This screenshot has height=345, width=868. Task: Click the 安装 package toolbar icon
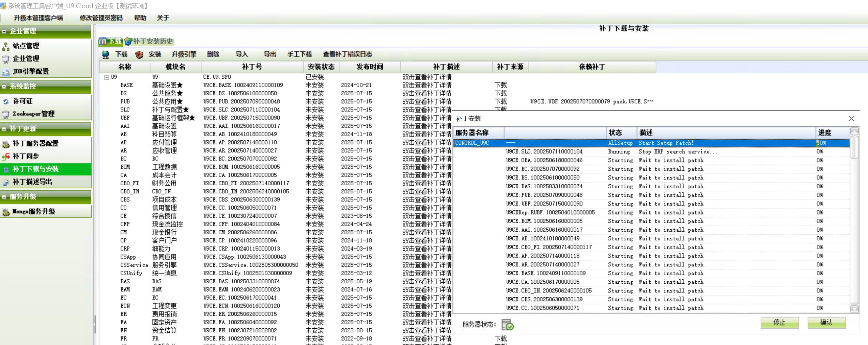(139, 54)
